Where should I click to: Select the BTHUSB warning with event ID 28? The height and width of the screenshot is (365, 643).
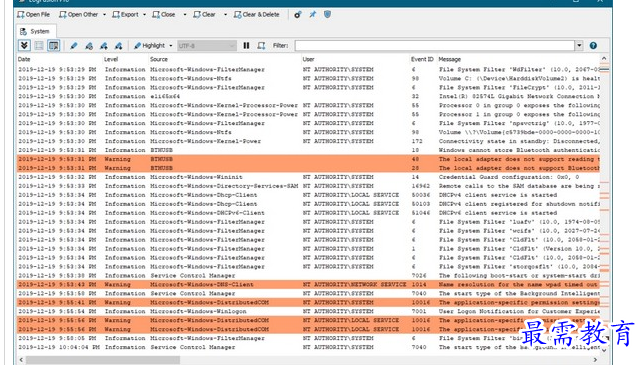point(308,168)
